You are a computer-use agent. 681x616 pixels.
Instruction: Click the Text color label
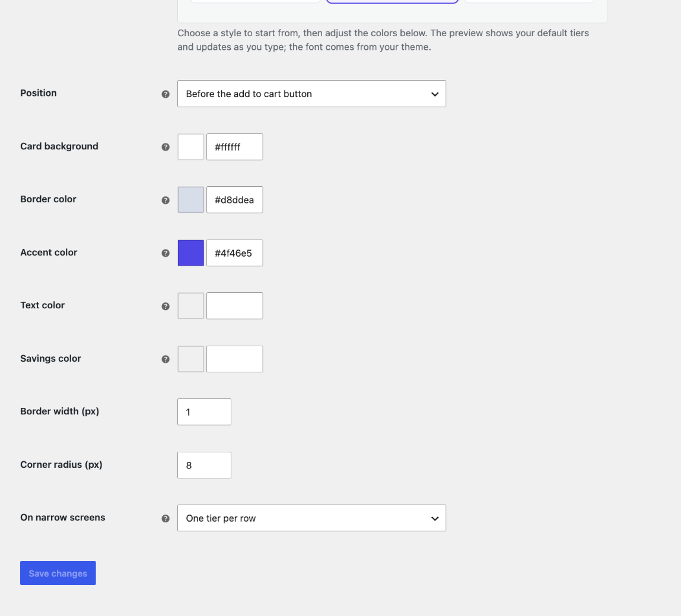coord(43,305)
